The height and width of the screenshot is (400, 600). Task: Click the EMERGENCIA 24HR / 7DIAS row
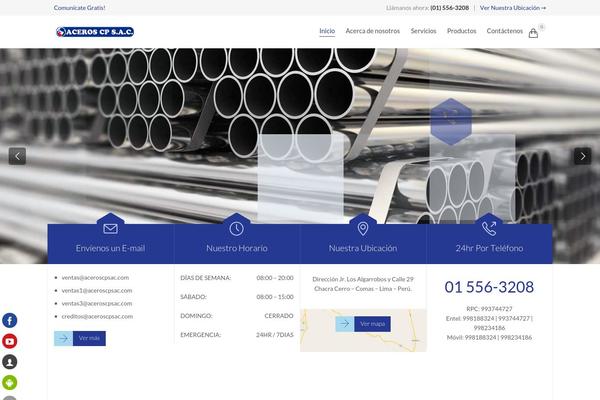click(x=237, y=335)
